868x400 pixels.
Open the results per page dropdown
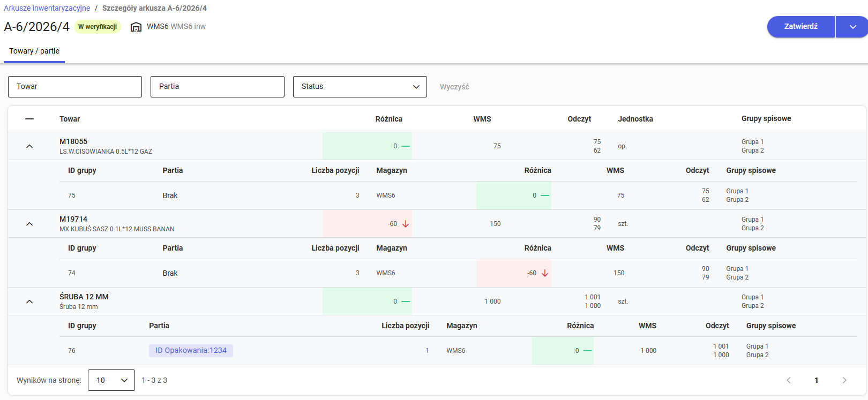111,380
